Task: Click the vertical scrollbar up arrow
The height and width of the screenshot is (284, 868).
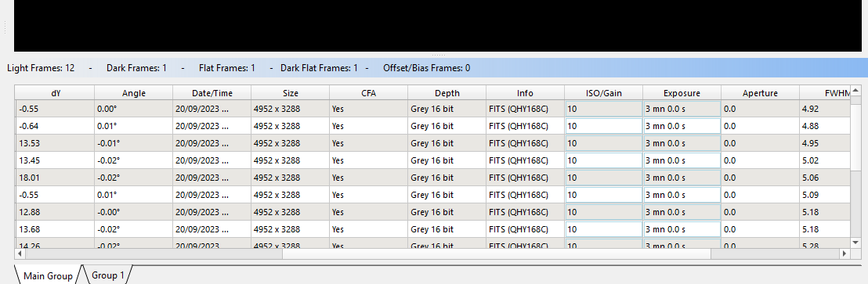Action: 855,90
